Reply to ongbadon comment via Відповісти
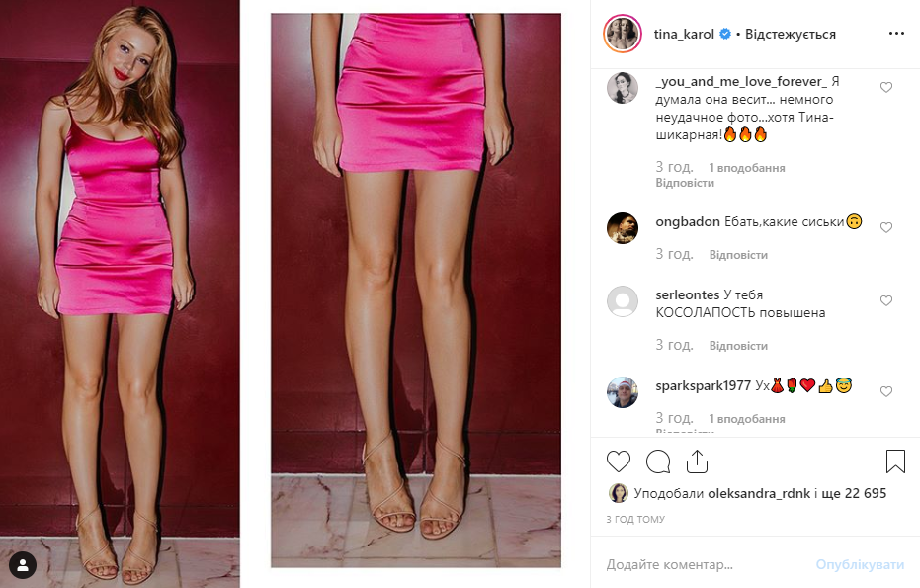The height and width of the screenshot is (588, 920). [738, 255]
